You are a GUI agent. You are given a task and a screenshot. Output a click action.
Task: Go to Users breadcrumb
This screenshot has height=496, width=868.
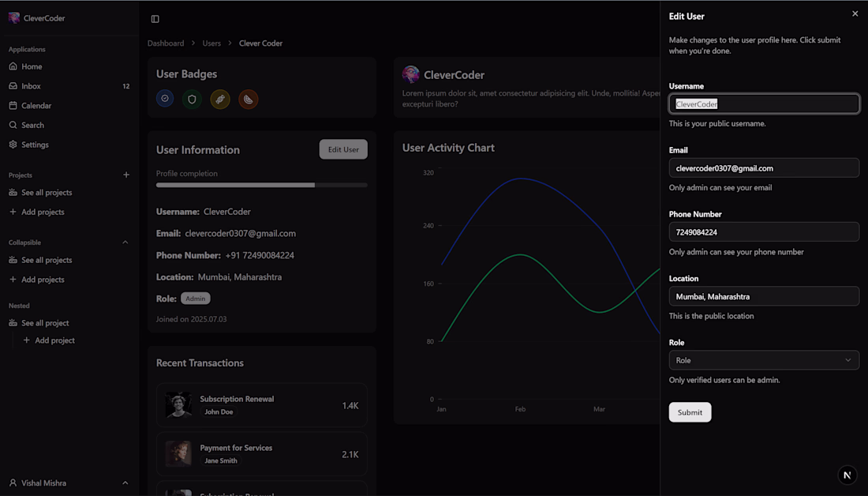point(211,43)
